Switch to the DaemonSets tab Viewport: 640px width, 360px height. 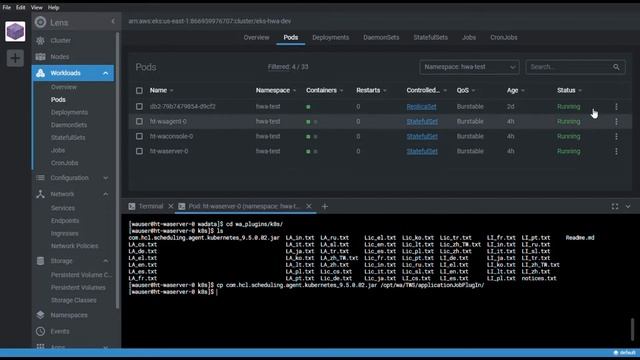click(x=381, y=38)
